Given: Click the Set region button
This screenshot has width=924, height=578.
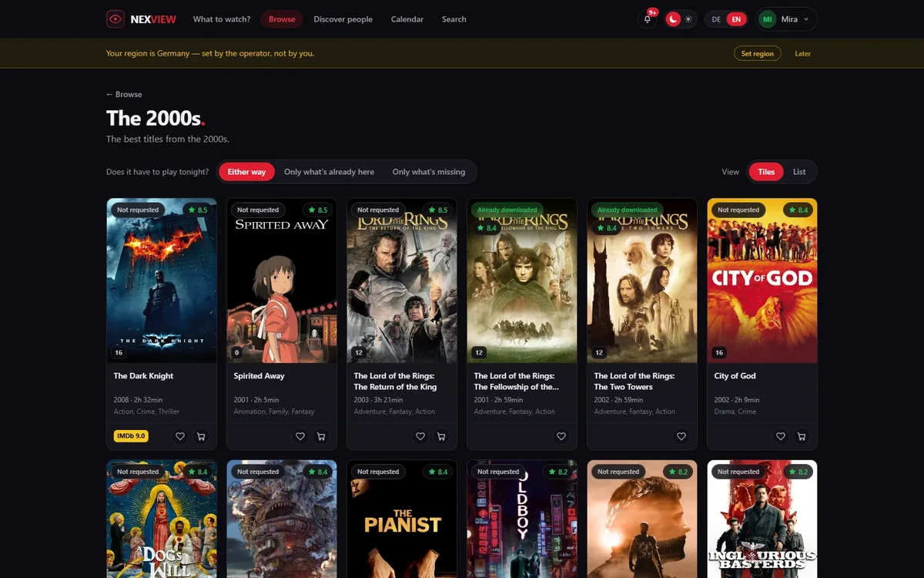Looking at the screenshot, I should (757, 53).
